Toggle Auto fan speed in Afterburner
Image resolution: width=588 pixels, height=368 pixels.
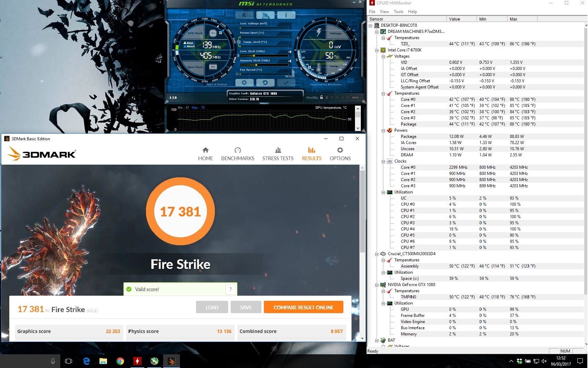(291, 76)
